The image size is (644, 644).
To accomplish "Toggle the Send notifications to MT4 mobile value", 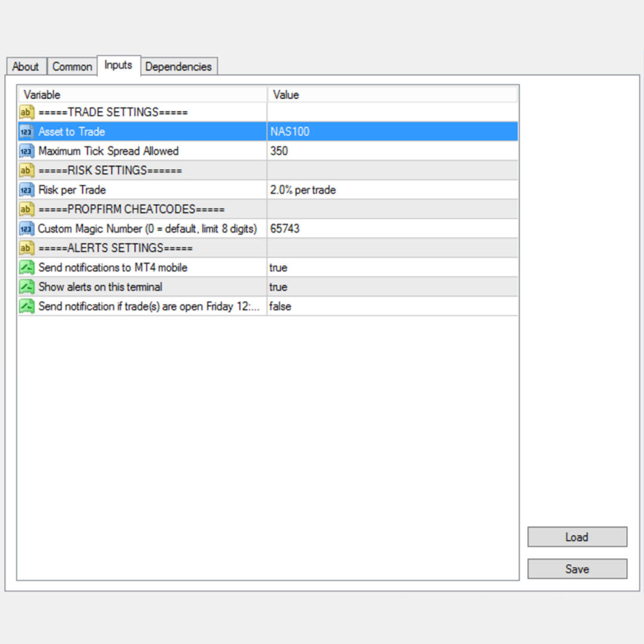I will (392, 267).
